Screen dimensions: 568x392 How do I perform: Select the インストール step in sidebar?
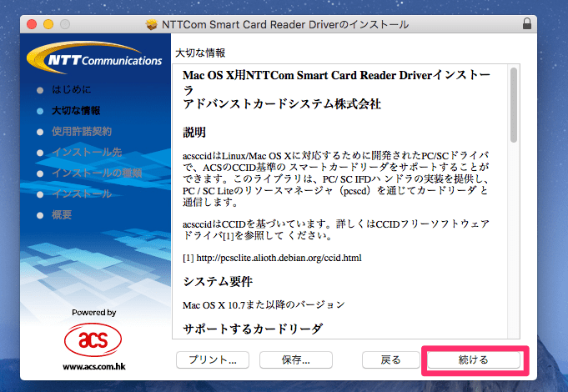82,193
